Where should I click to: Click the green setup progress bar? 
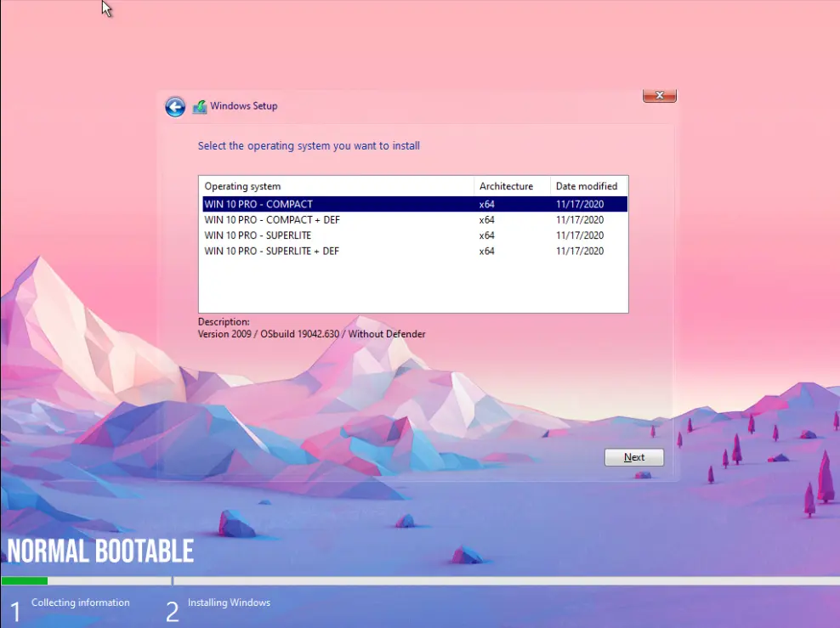(x=25, y=581)
